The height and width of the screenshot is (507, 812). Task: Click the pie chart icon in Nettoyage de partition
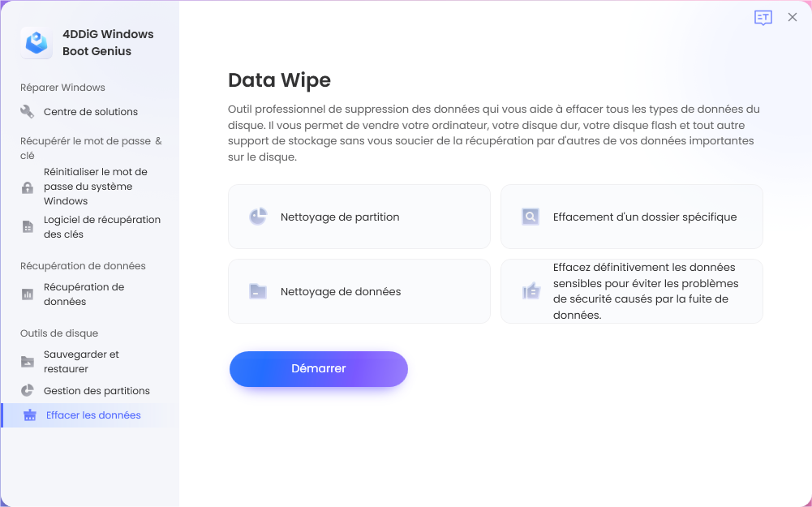[258, 217]
